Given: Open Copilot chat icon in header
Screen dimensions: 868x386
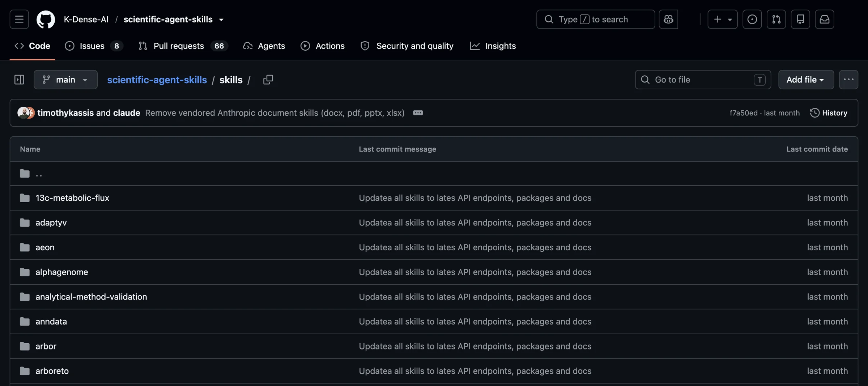Looking at the screenshot, I should coord(668,19).
